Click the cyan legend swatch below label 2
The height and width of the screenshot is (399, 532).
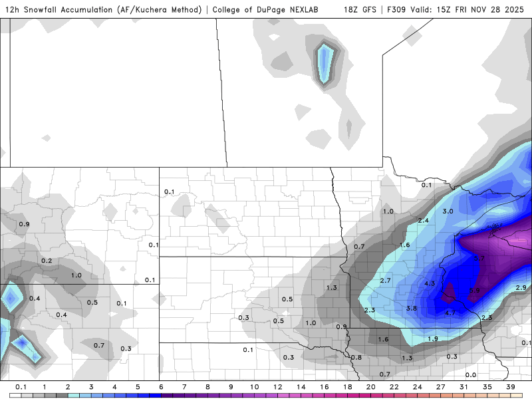click(74, 396)
